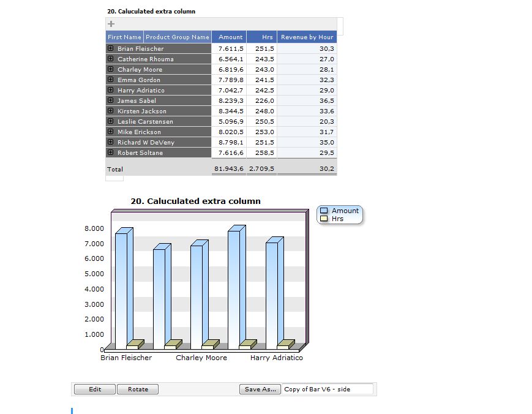Expand the Robert Soltane row
Viewport: 532px width, 414px height.
click(111, 152)
